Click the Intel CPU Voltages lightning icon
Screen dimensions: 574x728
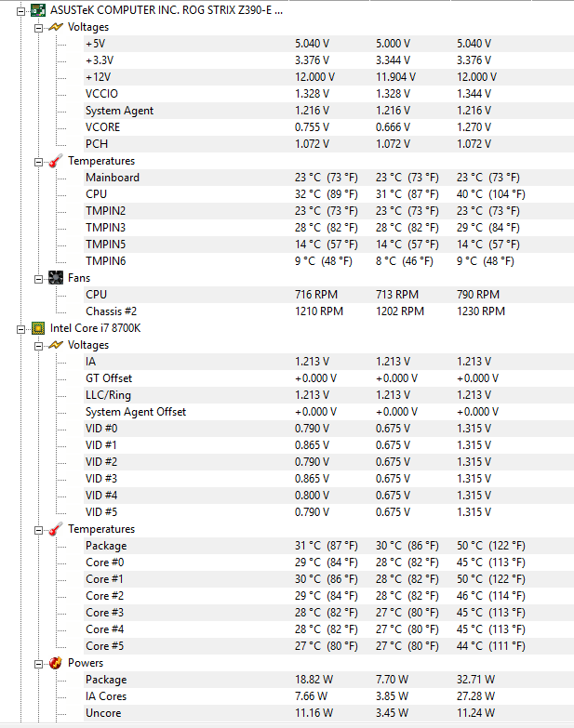pos(56,345)
